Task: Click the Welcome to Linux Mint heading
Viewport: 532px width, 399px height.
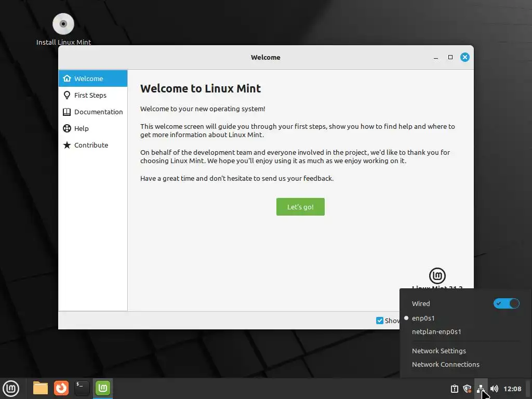Action: (201, 88)
